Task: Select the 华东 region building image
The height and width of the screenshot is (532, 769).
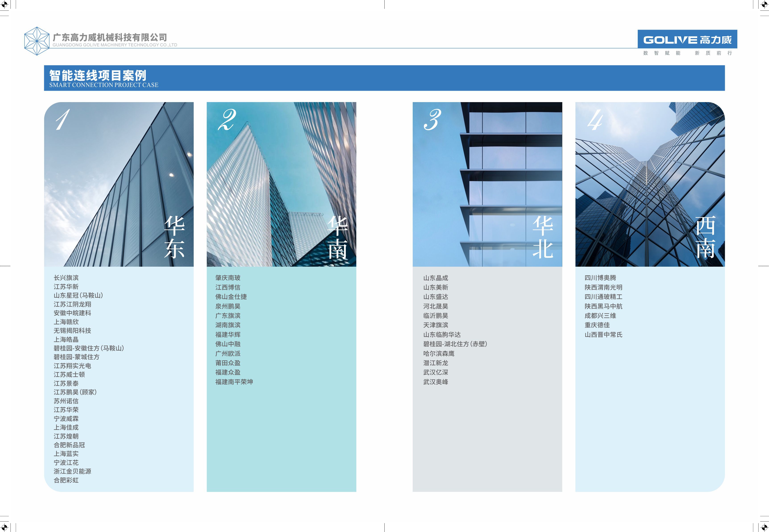Action: tap(119, 184)
